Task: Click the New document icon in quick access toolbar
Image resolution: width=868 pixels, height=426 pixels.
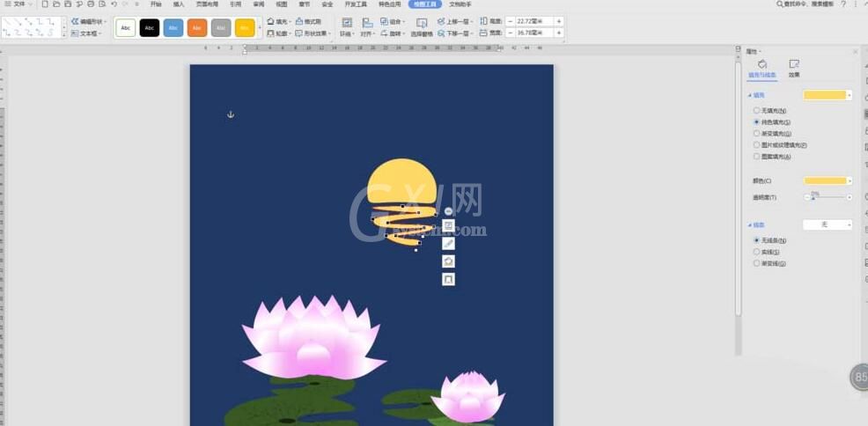Action: point(46,4)
